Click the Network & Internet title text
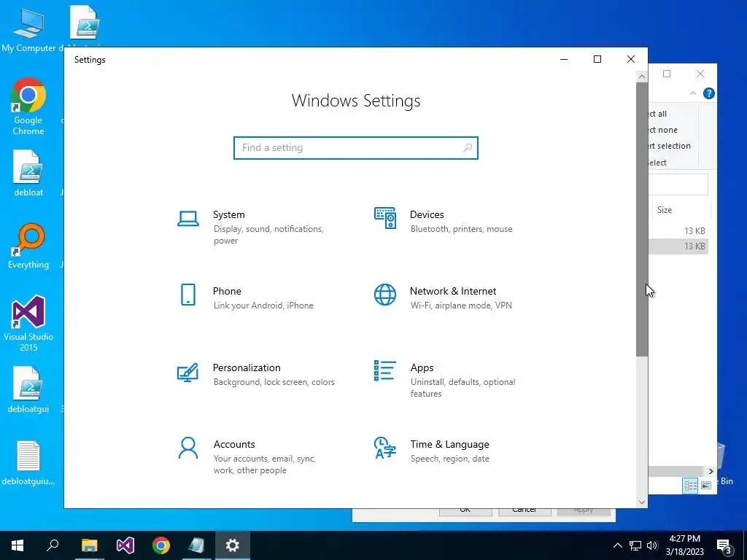Viewport: 747px width, 560px height. (x=453, y=292)
